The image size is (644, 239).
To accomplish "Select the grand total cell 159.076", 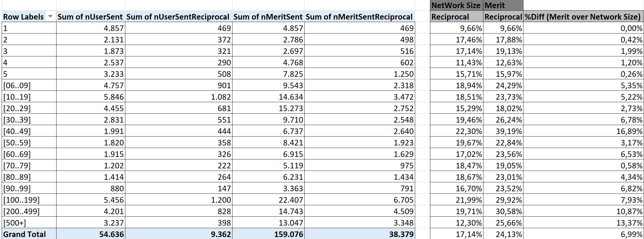I will pos(268,234).
